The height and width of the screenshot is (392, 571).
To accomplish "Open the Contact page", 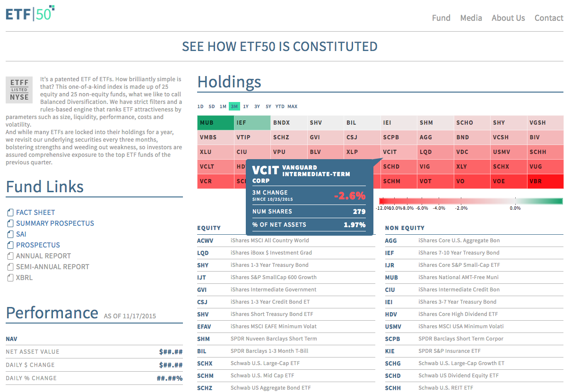I will (549, 18).
